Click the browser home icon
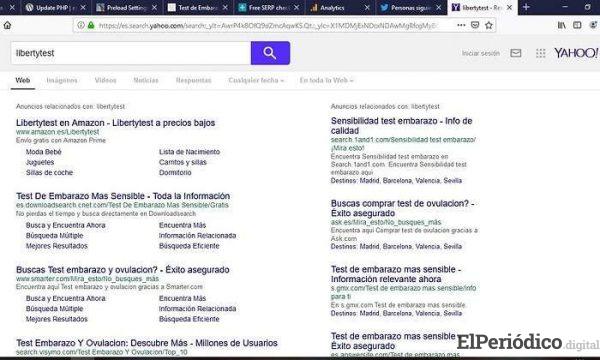 pyautogui.click(x=7, y=26)
